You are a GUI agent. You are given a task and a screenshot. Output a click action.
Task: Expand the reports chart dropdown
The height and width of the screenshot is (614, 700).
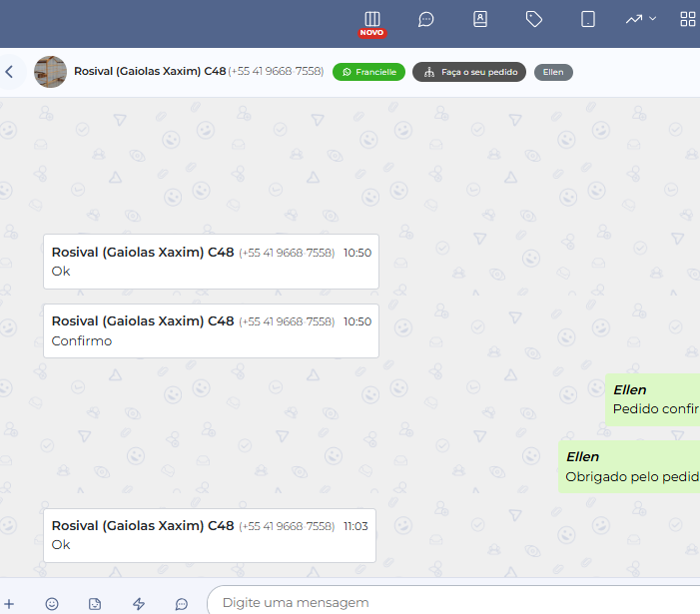(x=640, y=19)
